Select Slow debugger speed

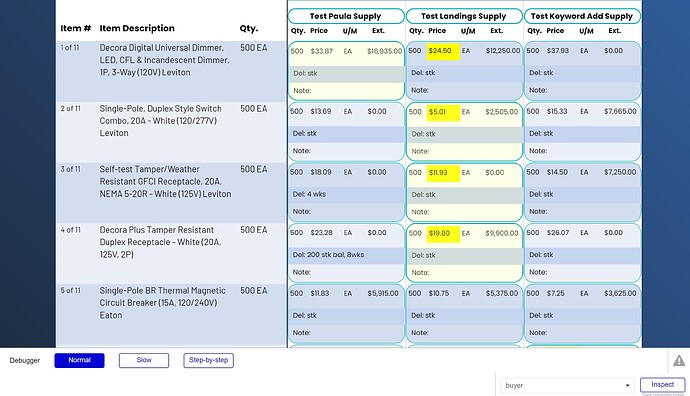coord(144,360)
